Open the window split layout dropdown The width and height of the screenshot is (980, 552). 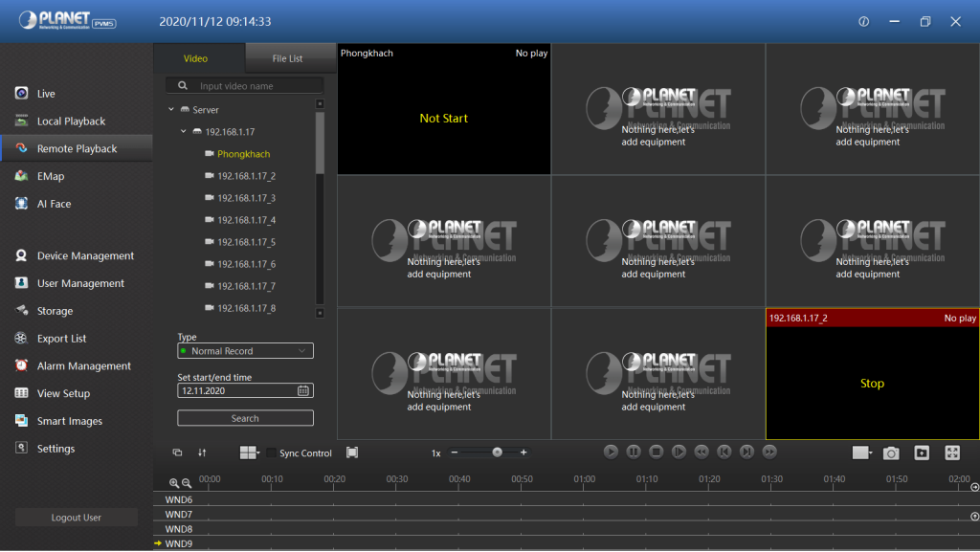coord(250,453)
